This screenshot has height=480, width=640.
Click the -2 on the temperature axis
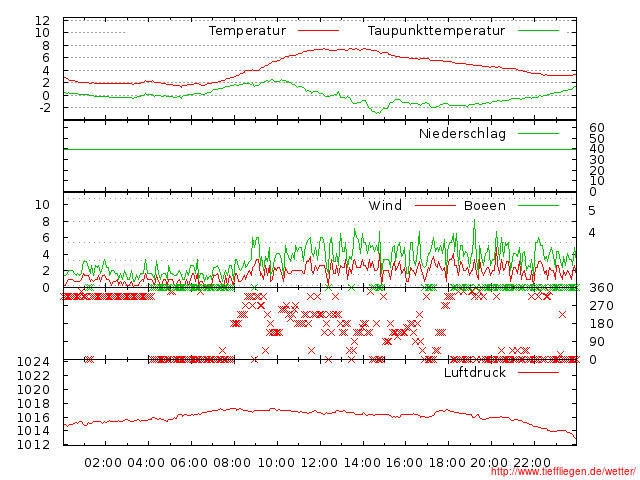[45, 108]
